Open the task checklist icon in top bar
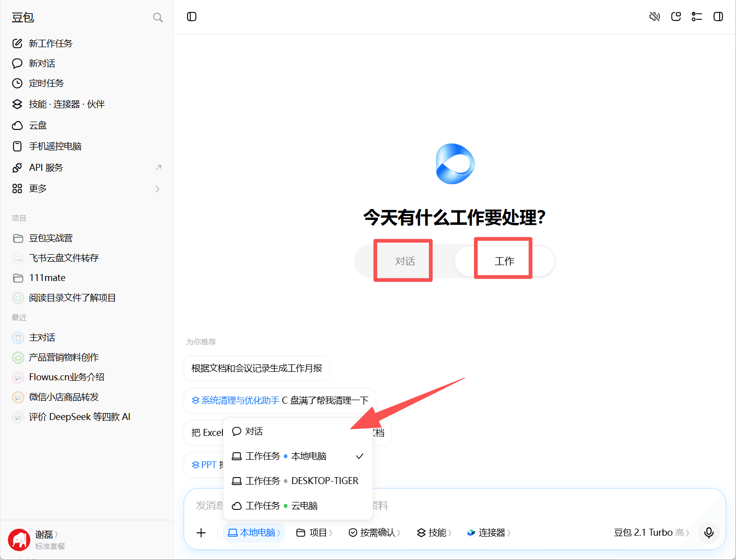 697,17
